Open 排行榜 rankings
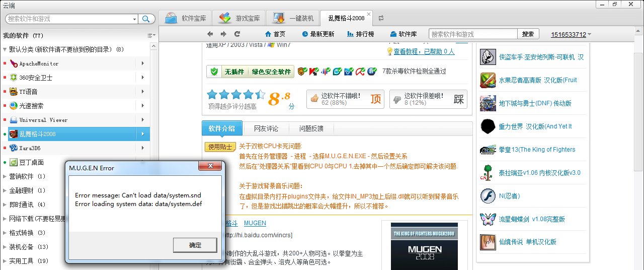The width and height of the screenshot is (644, 270). click(361, 34)
